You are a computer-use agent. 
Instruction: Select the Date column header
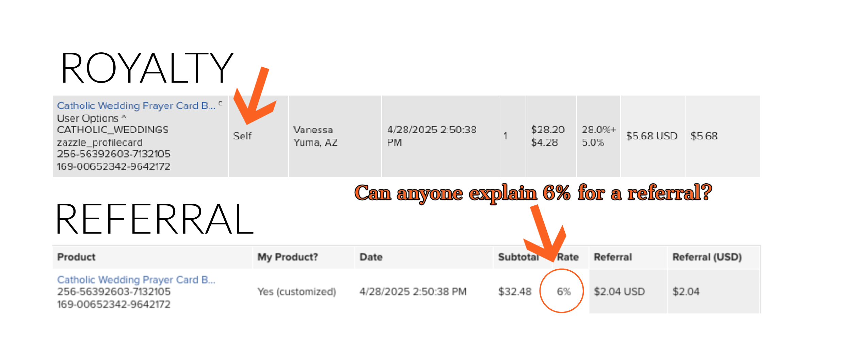click(371, 257)
